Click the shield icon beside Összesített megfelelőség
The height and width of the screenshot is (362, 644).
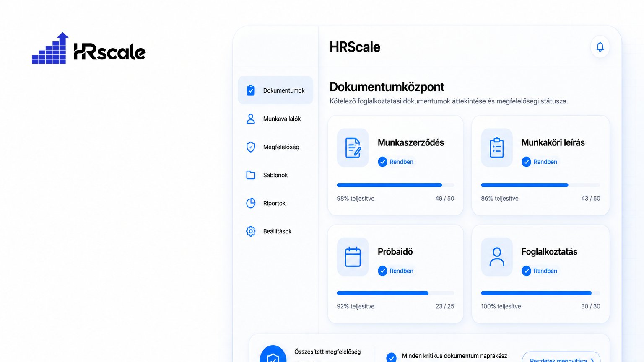273,356
